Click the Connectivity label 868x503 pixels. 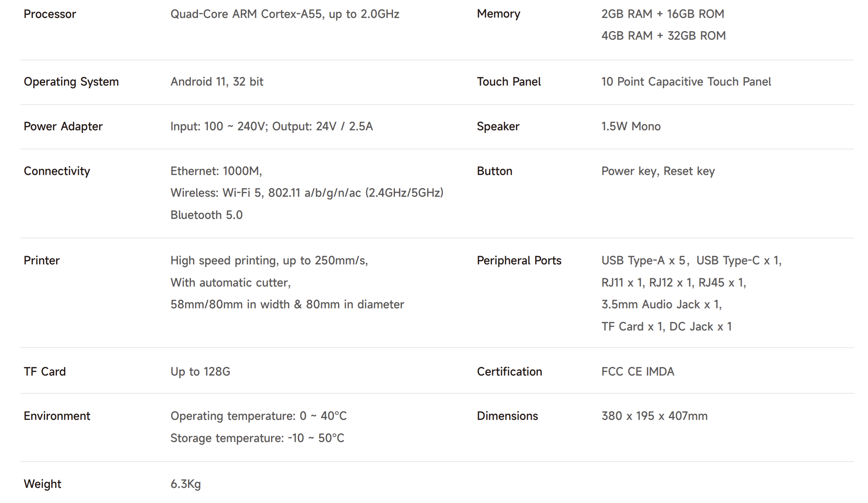[x=57, y=171]
